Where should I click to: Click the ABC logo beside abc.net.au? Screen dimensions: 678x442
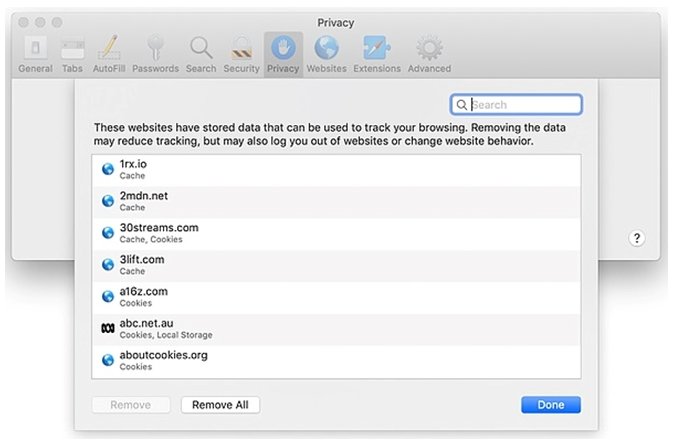coord(108,328)
